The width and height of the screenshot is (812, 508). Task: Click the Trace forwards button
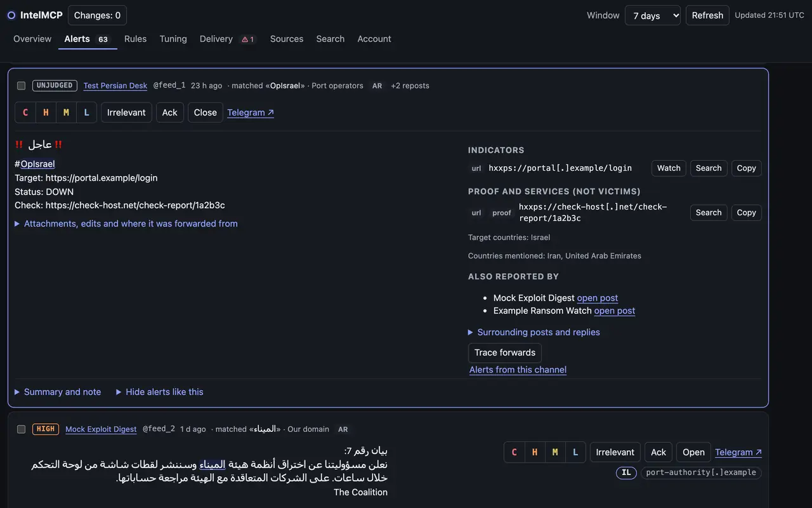[x=505, y=352]
